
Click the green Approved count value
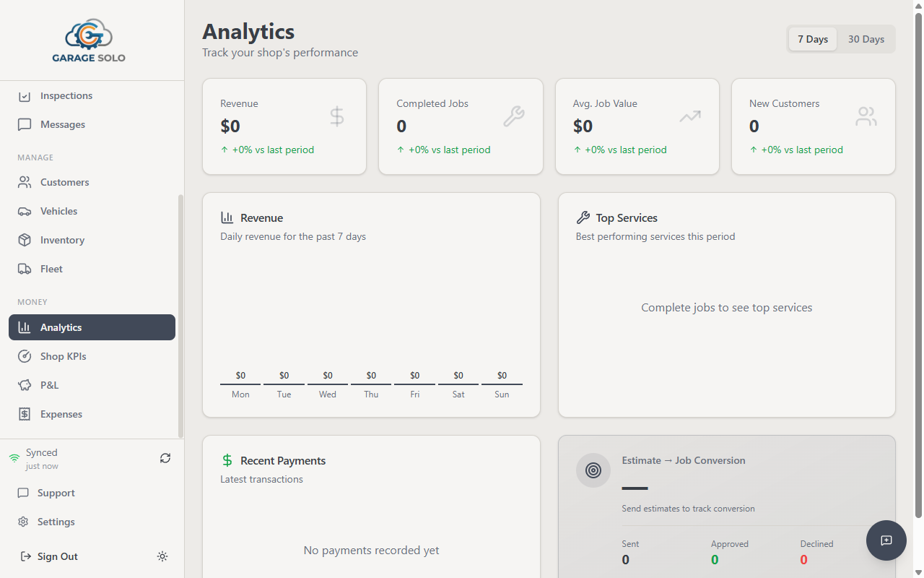(x=715, y=560)
